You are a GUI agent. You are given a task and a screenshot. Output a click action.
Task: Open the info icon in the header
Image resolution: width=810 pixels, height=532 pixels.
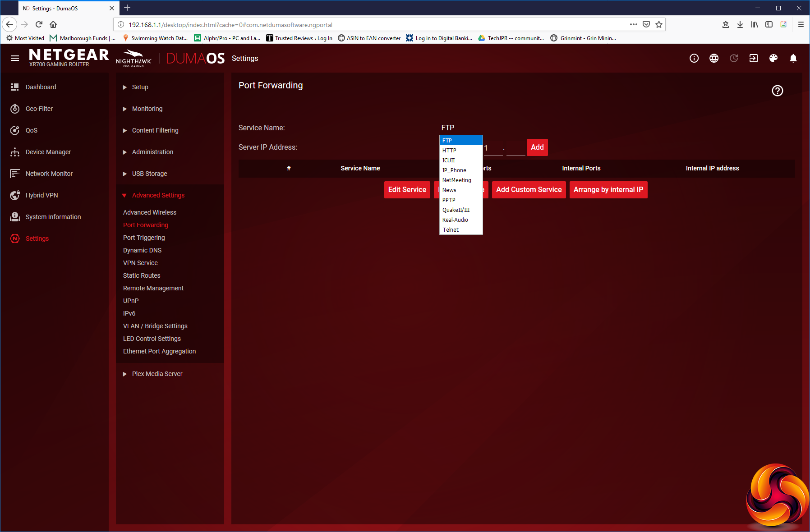[x=694, y=58]
